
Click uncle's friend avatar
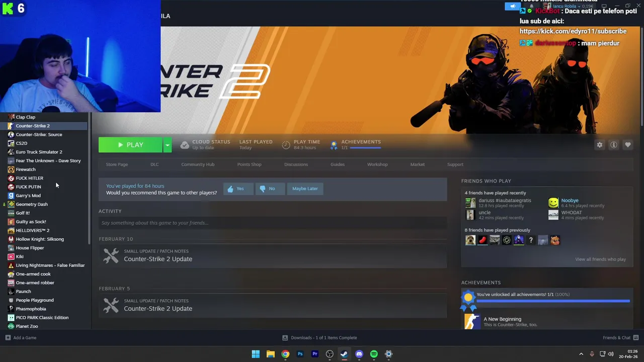pos(470,215)
